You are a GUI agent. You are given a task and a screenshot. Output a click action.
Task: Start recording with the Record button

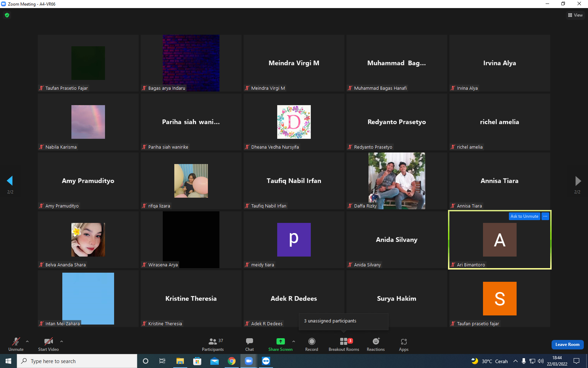[311, 344]
